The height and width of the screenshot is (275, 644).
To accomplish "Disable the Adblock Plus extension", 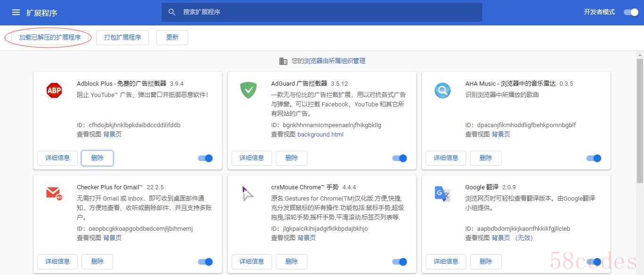I will coord(206,158).
